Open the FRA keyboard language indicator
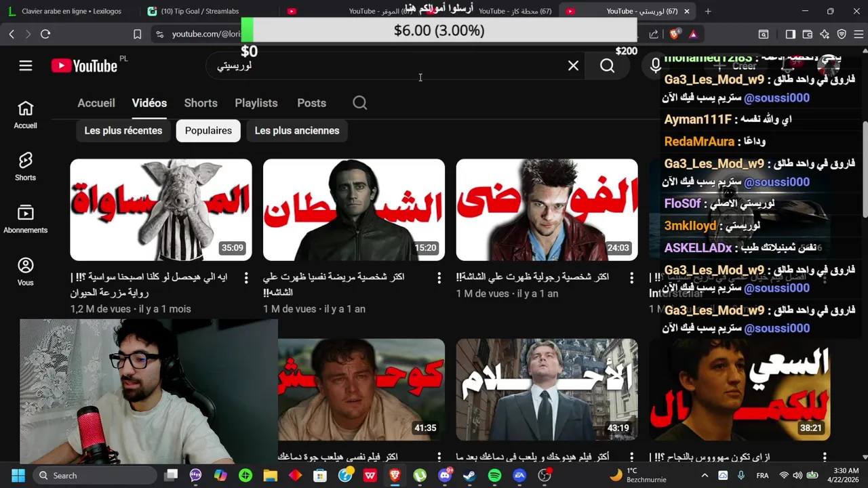The height and width of the screenshot is (488, 868). tap(762, 475)
